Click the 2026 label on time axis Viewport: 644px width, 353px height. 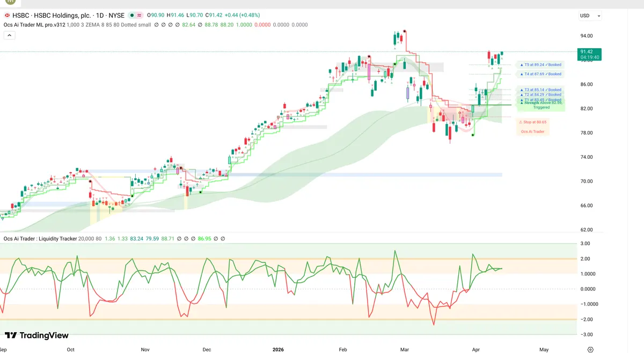(x=277, y=349)
